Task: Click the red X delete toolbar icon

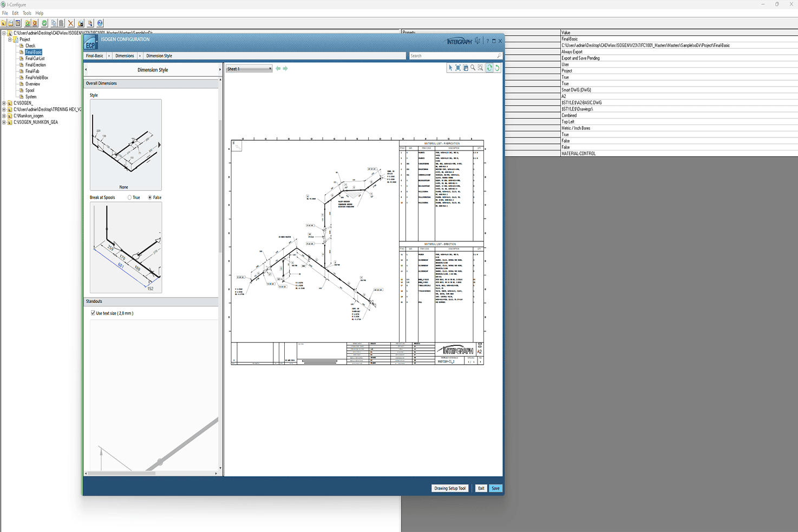Action: click(x=71, y=23)
